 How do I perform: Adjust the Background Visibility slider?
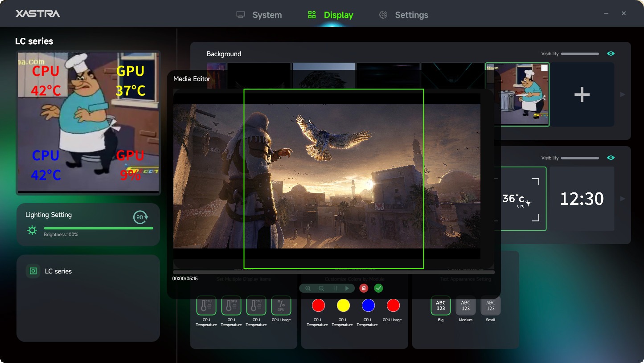580,54
